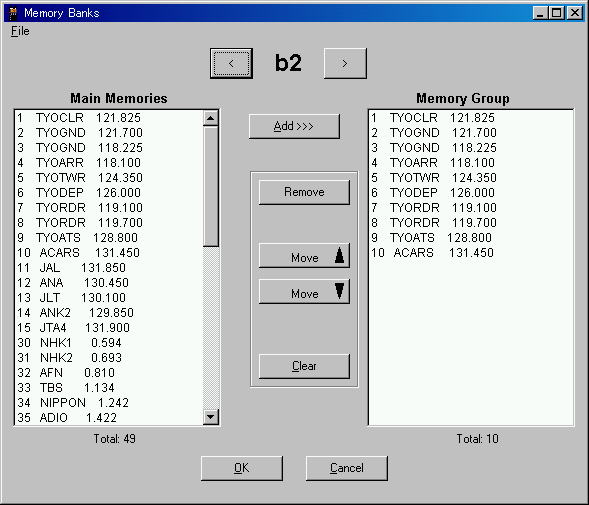Click the Main Memories scroll down arrow
This screenshot has height=505, width=589.
click(210, 417)
